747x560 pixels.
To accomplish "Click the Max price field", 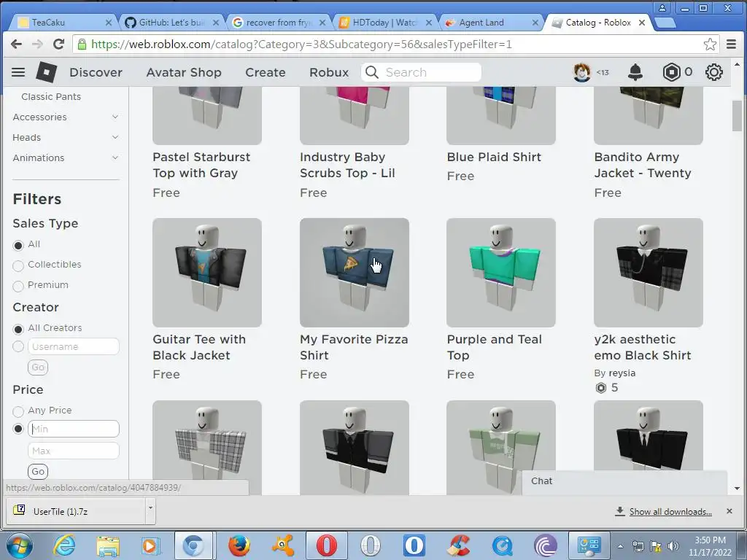I will [x=74, y=451].
